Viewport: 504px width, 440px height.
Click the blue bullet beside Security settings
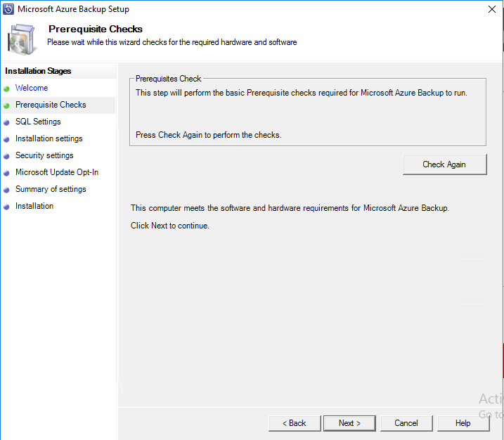[6, 156]
